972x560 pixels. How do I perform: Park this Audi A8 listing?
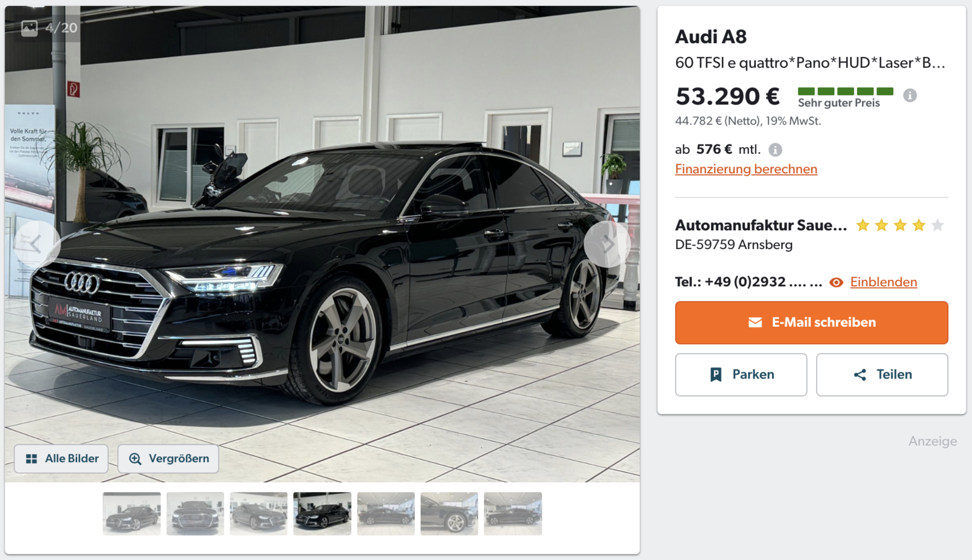point(741,375)
